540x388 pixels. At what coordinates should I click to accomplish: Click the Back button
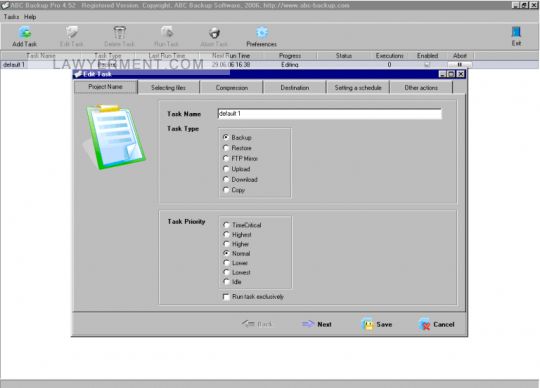click(x=257, y=324)
